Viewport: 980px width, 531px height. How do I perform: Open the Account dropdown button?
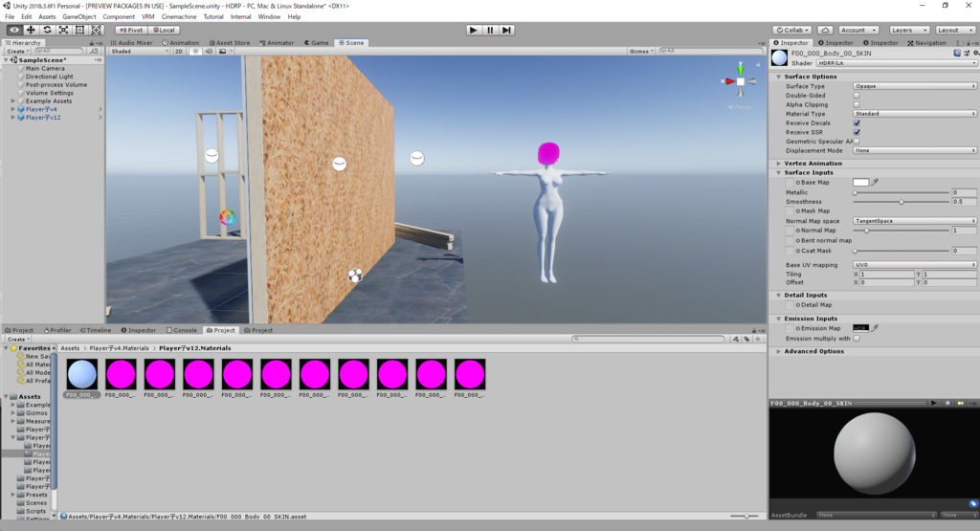(858, 30)
